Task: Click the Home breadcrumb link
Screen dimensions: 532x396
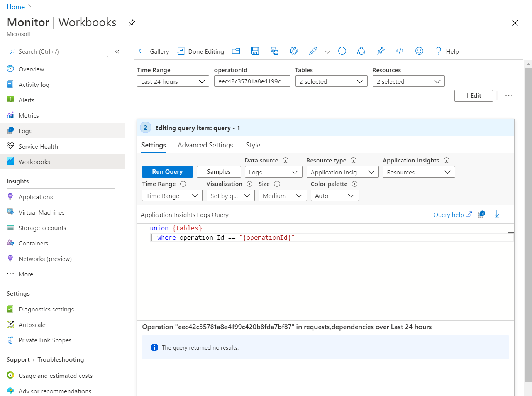Action: point(16,7)
